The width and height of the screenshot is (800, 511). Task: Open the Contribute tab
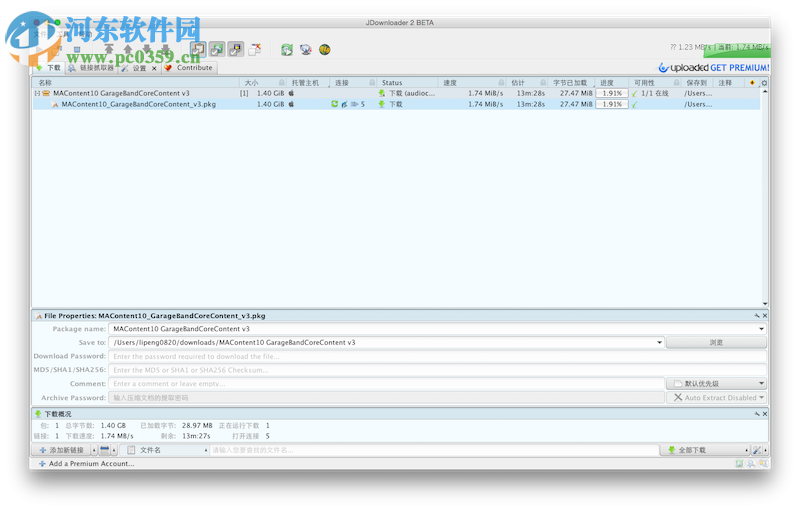pyautogui.click(x=188, y=68)
